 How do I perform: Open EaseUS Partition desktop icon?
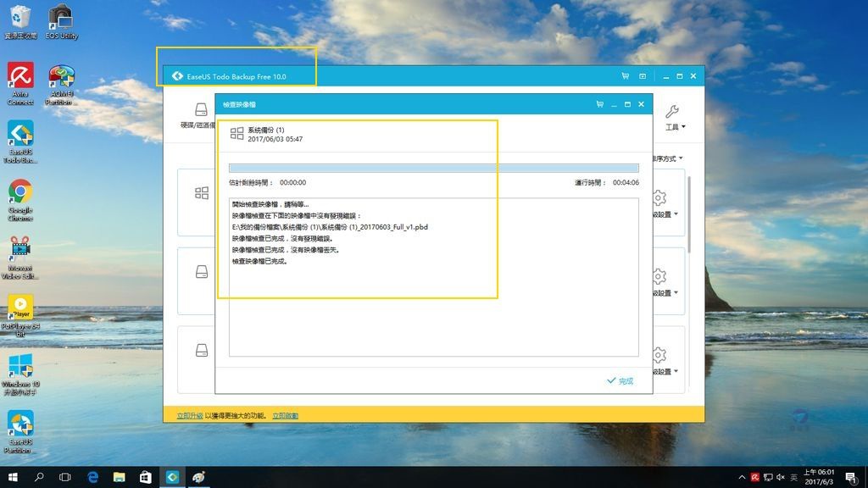click(x=20, y=432)
